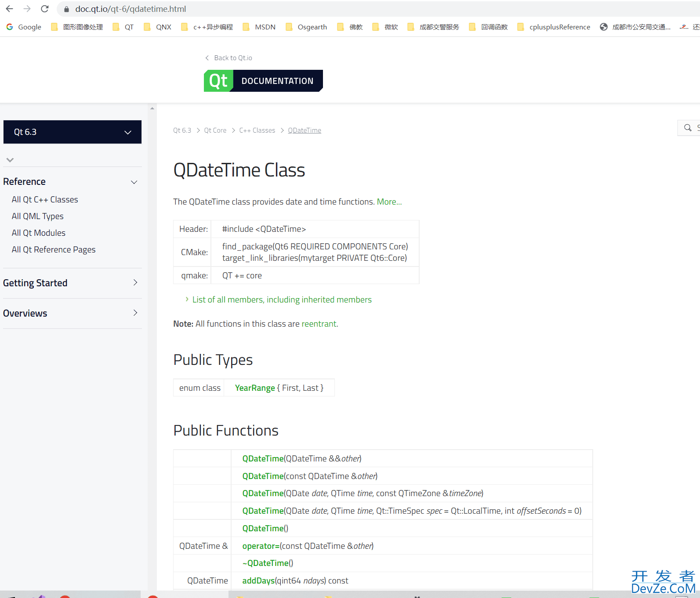
Task: Open the 成都市公安局交通 bookmark
Action: tap(635, 27)
